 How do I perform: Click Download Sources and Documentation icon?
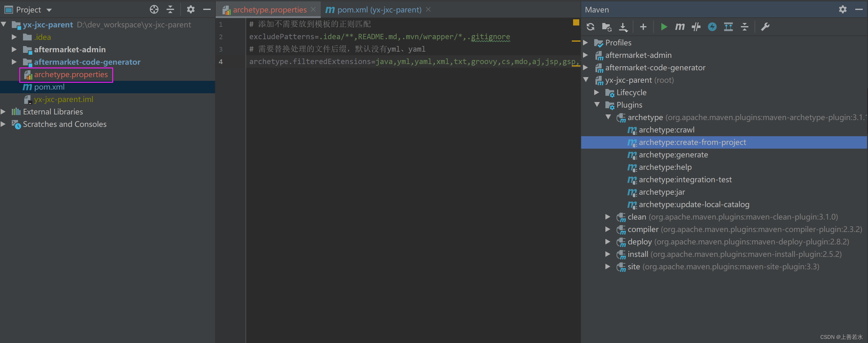(x=623, y=27)
